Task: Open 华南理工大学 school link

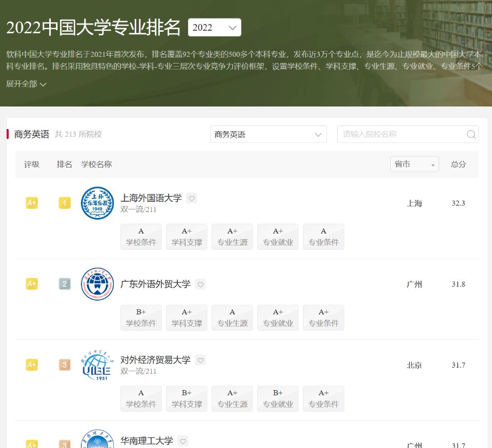Action: [147, 441]
